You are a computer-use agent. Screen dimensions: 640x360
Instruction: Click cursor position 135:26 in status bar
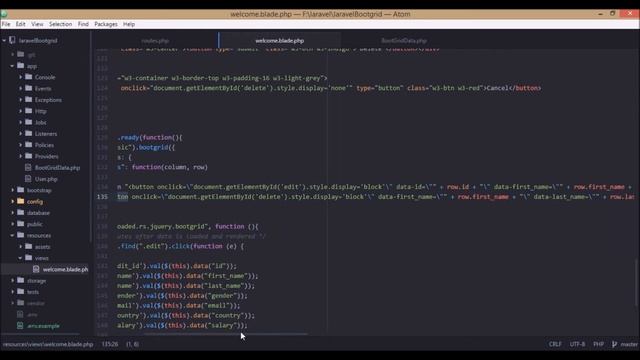click(110, 344)
